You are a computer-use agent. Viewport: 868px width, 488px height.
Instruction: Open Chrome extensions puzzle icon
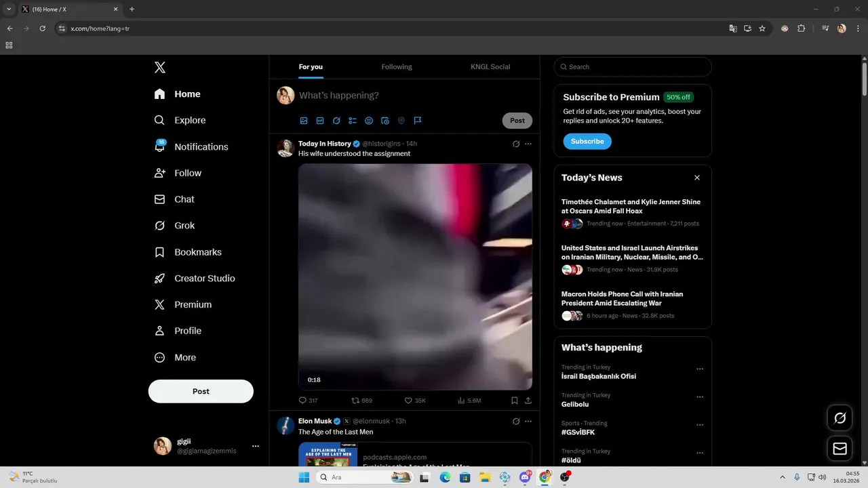[x=802, y=28]
